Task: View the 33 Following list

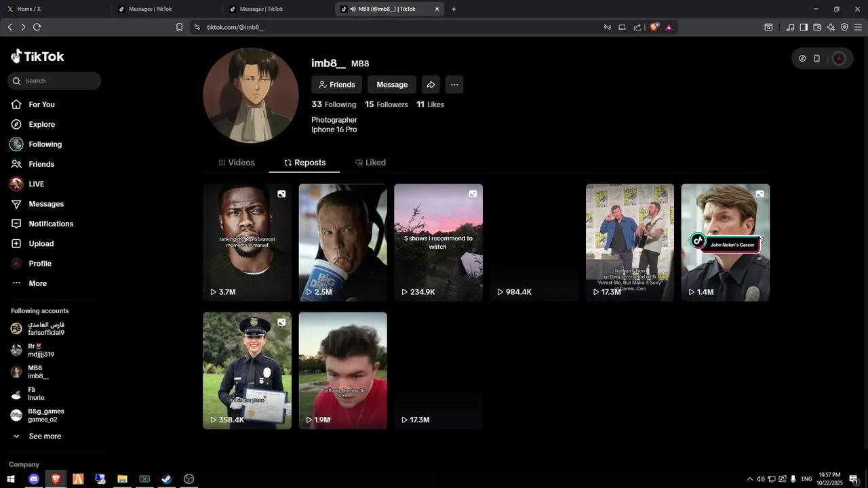Action: (x=334, y=104)
